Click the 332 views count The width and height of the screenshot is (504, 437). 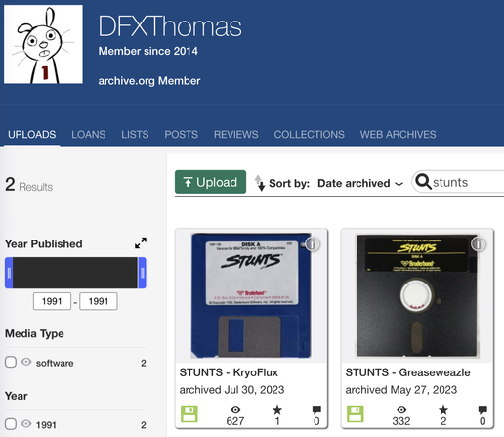(x=401, y=421)
